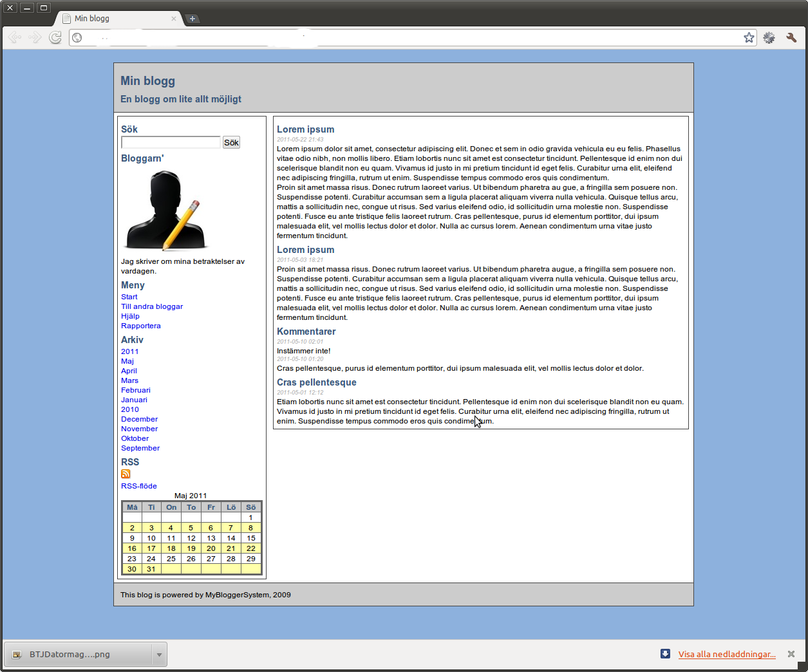Open the December archive link
The width and height of the screenshot is (808, 672).
click(139, 419)
